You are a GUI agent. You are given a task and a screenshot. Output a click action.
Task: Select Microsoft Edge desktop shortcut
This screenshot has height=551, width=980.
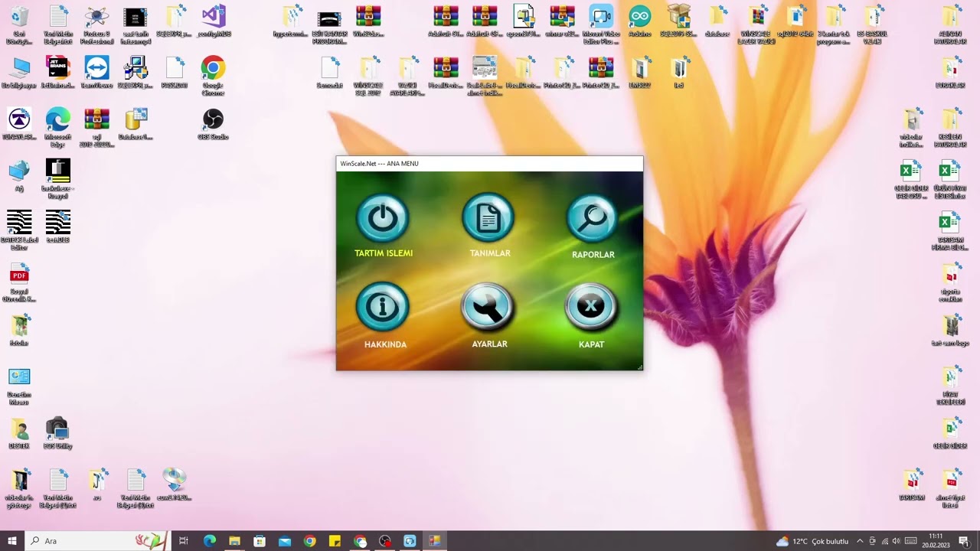pos(57,126)
